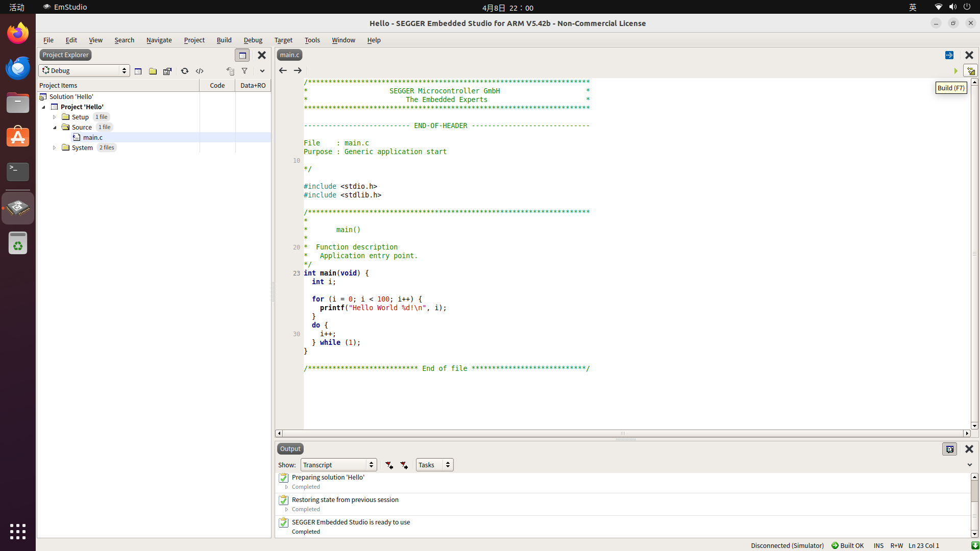This screenshot has height=551, width=980.
Task: Navigate back with the left arrow
Action: pos(283,70)
